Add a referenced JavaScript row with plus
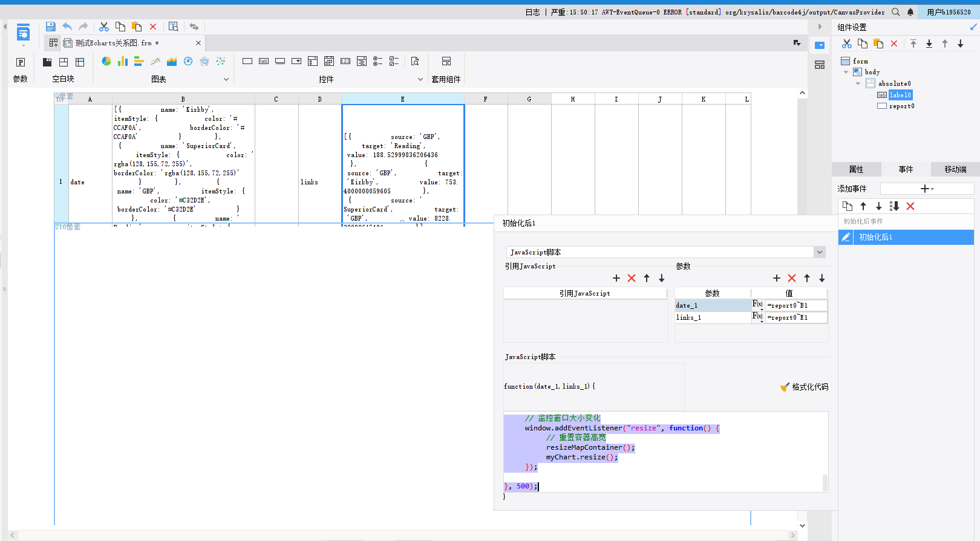The image size is (980, 541). pyautogui.click(x=616, y=278)
